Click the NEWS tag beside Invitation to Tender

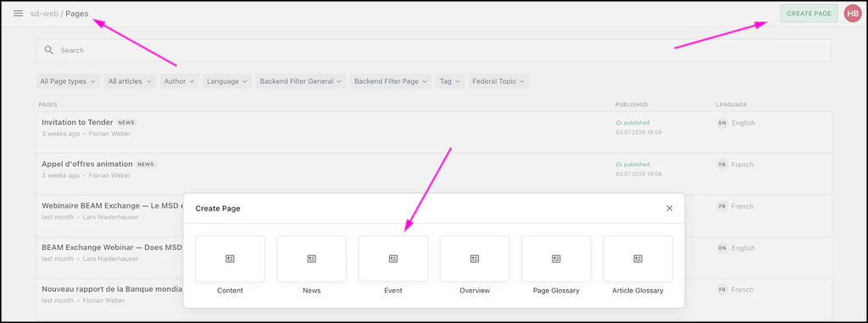coord(126,122)
